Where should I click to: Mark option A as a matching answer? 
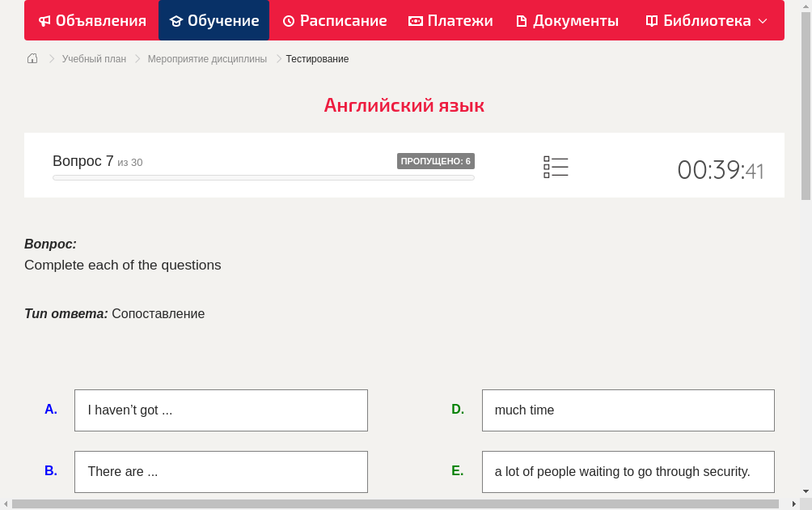pyautogui.click(x=221, y=410)
